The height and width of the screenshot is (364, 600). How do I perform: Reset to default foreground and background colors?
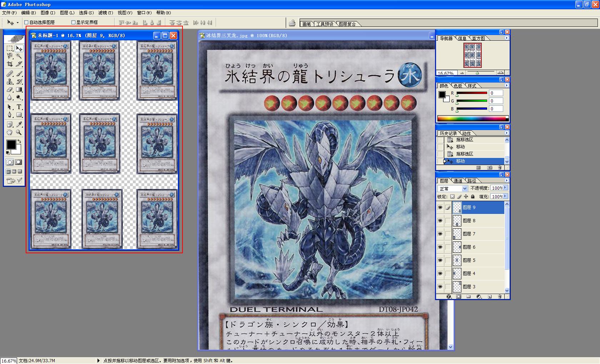coord(8,153)
